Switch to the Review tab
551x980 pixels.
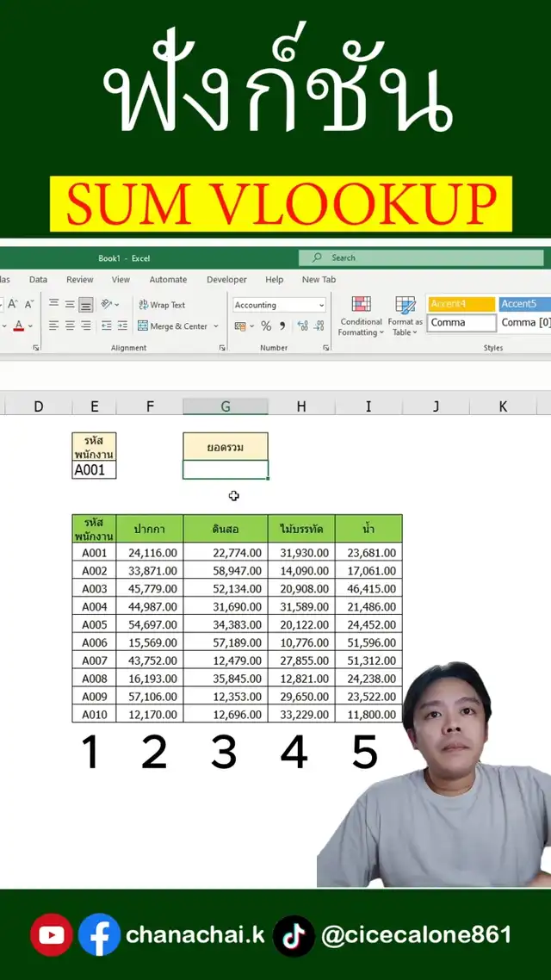coord(80,280)
